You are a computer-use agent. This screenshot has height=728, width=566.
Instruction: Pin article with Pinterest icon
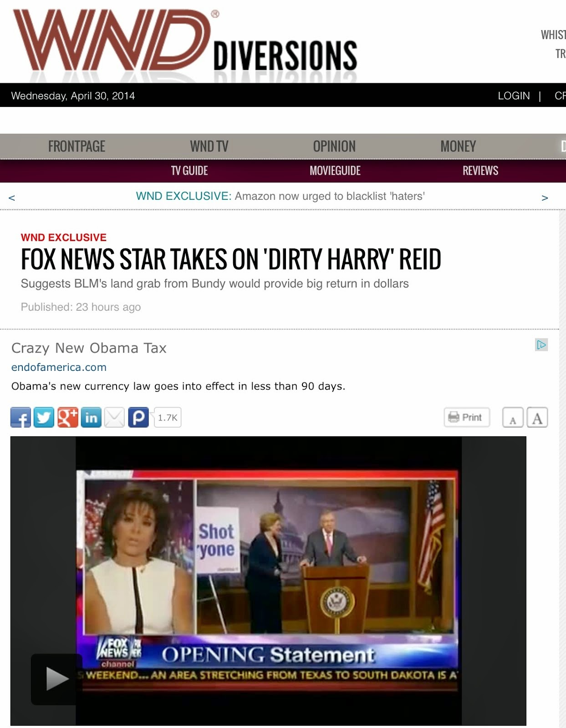click(138, 417)
